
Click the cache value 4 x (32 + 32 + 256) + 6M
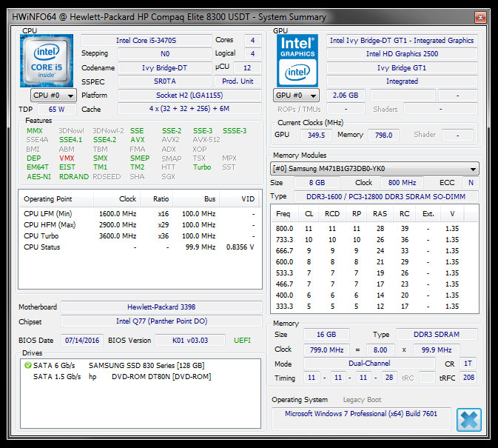[x=189, y=109]
